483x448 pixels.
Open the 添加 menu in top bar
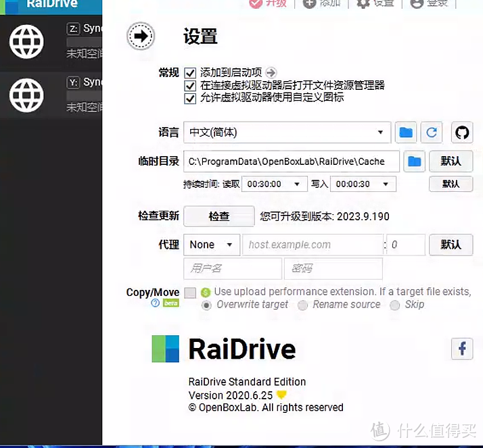click(x=322, y=3)
